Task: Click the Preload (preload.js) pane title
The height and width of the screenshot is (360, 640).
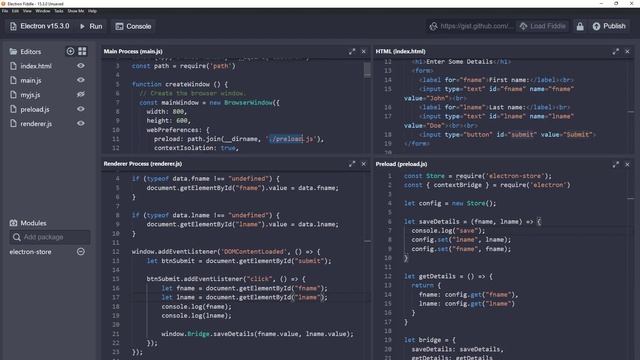Action: tap(401, 164)
